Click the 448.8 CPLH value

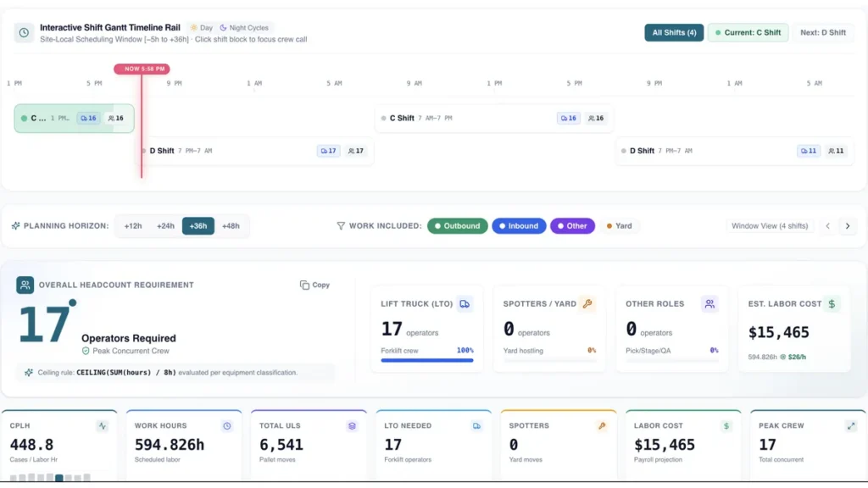pyautogui.click(x=31, y=444)
